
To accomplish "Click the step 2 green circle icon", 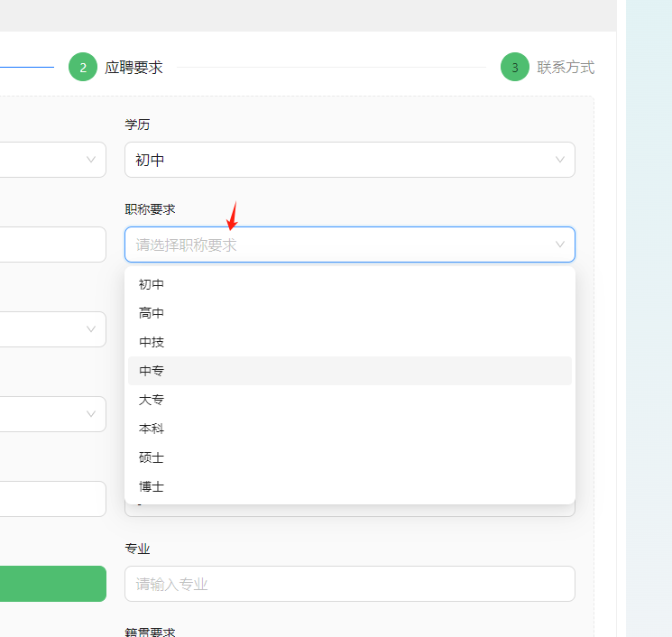I will [83, 68].
